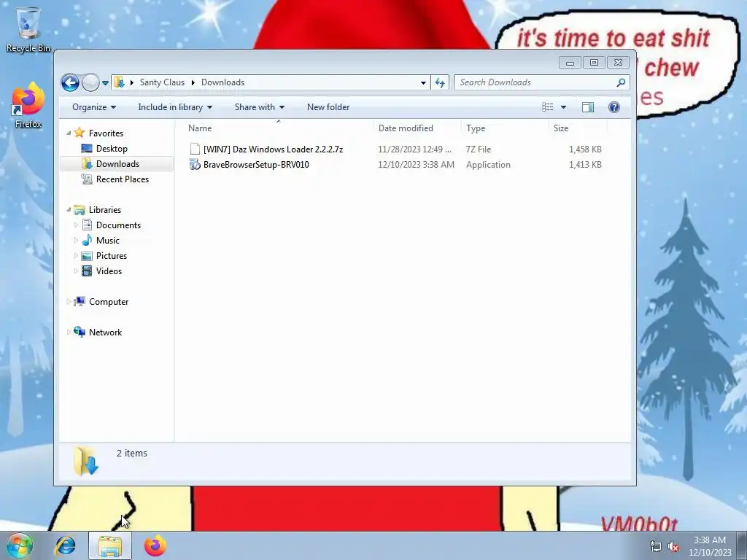Open the recent pages dropdown arrow

105,83
